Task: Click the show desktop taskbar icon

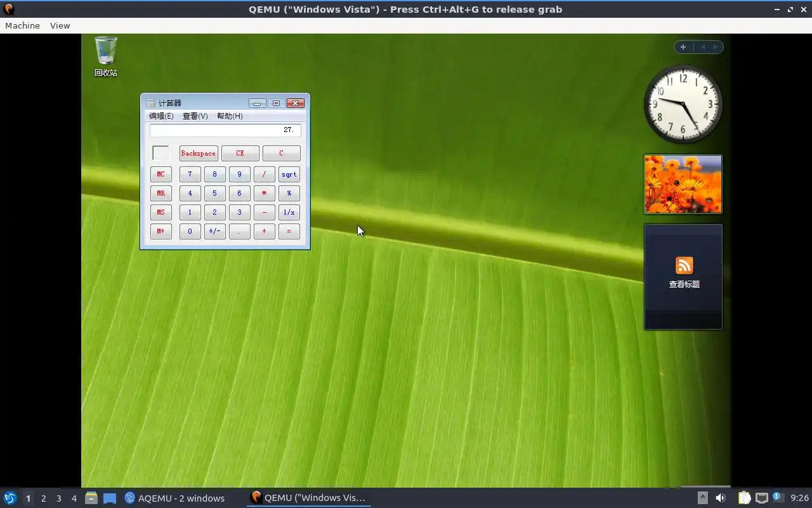Action: [x=110, y=498]
